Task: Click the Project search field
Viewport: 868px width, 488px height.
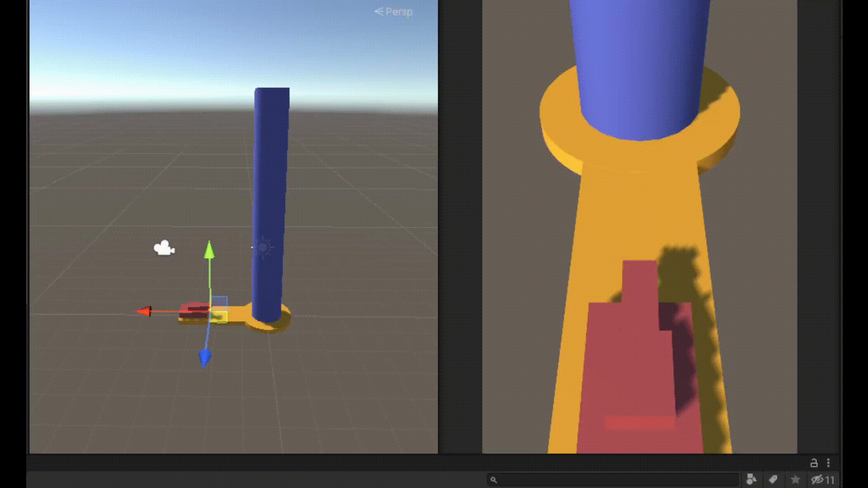Action: tap(613, 479)
